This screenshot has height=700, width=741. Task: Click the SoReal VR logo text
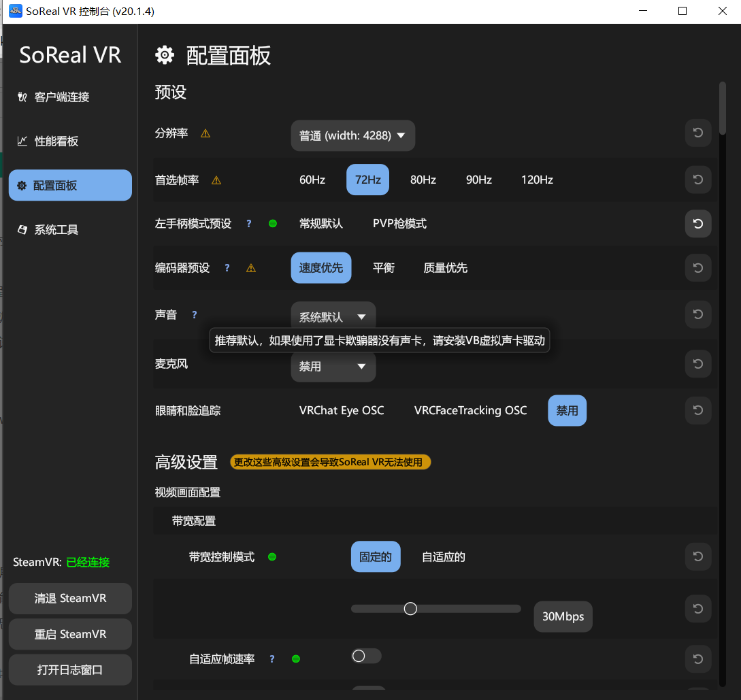(x=70, y=55)
